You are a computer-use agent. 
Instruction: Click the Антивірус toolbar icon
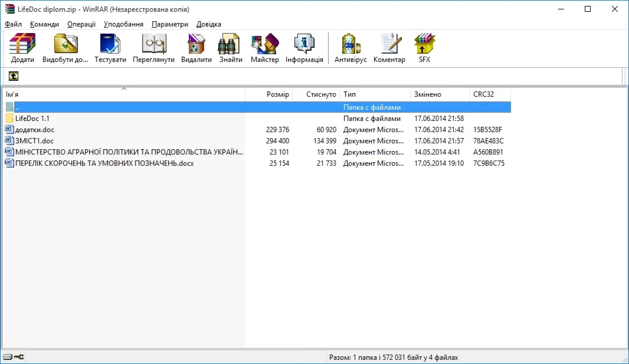pos(350,44)
